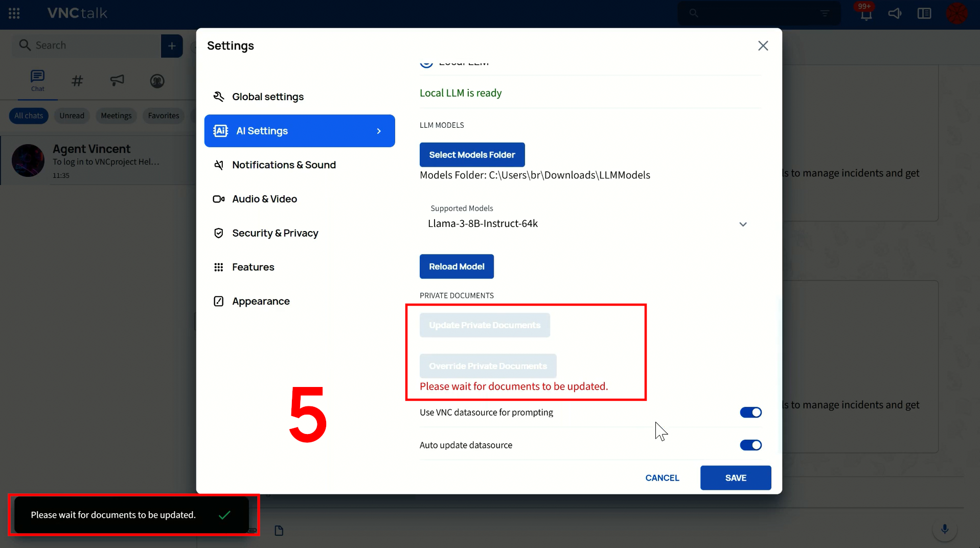The height and width of the screenshot is (548, 980).
Task: Click the Select Models Folder button
Action: coord(472,155)
